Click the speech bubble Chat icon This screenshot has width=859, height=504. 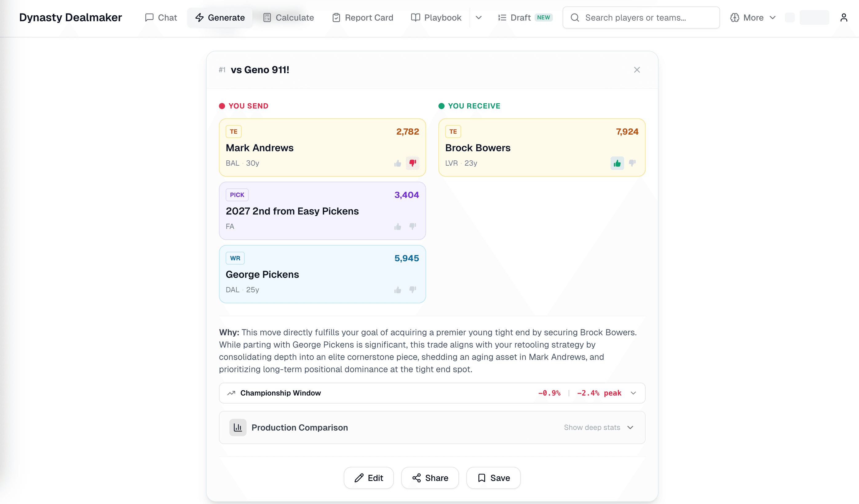[x=149, y=18]
